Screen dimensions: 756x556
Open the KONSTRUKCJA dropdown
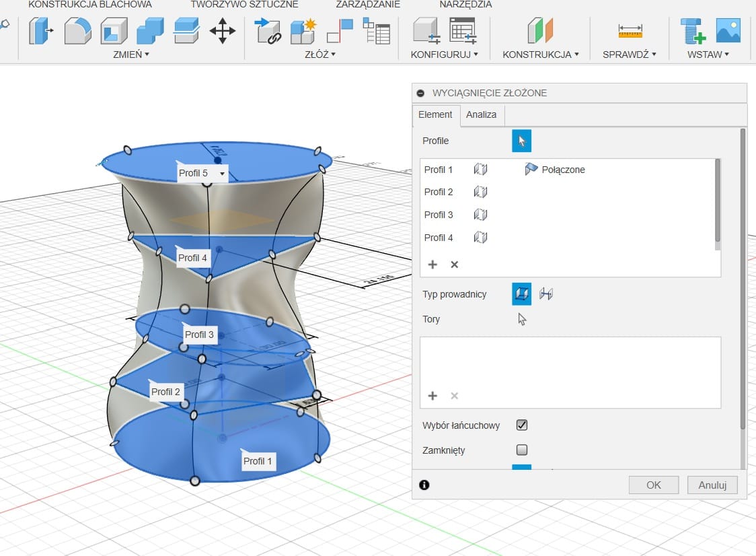click(540, 55)
